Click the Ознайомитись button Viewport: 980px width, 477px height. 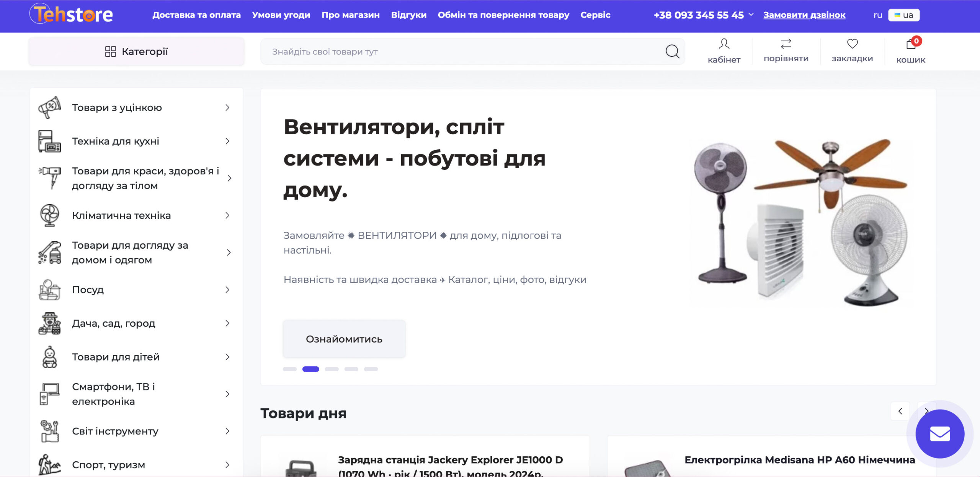344,339
